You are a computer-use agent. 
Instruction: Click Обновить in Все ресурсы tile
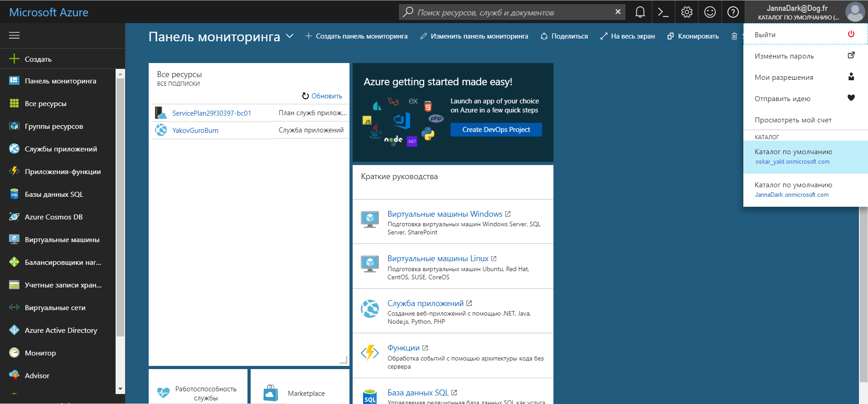click(x=322, y=96)
